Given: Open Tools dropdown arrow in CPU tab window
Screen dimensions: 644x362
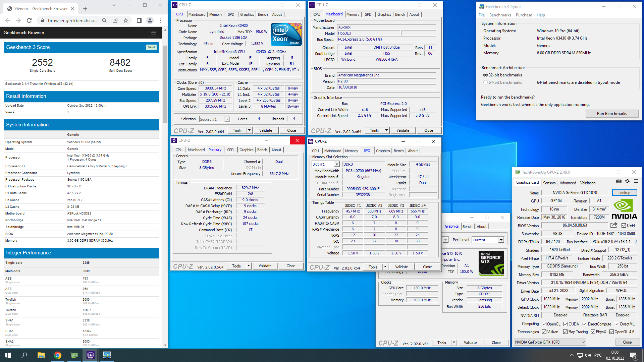Looking at the screenshot, I should tap(249, 130).
